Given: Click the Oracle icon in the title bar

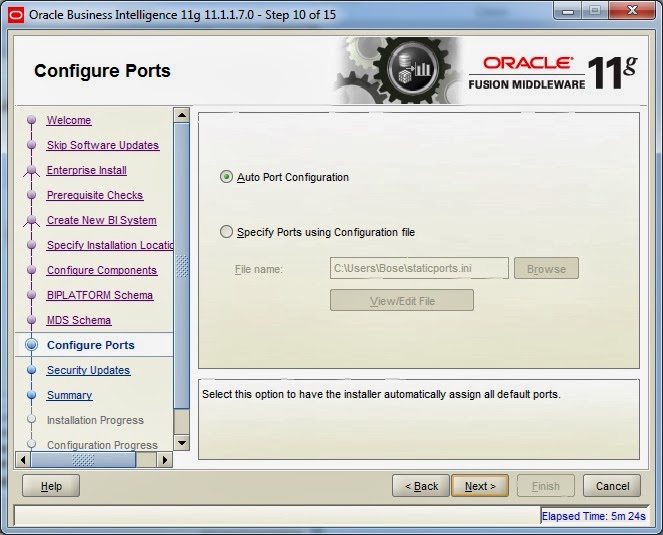Looking at the screenshot, I should pos(16,15).
